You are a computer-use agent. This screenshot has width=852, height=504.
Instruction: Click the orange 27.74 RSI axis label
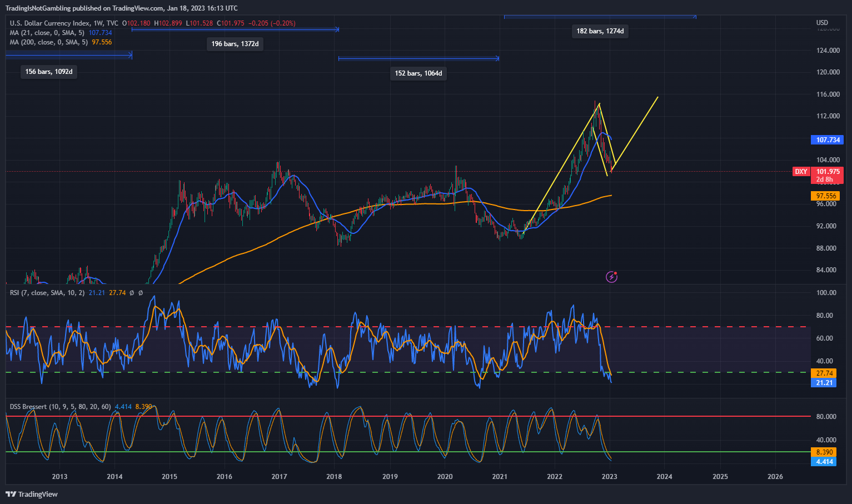pos(824,373)
